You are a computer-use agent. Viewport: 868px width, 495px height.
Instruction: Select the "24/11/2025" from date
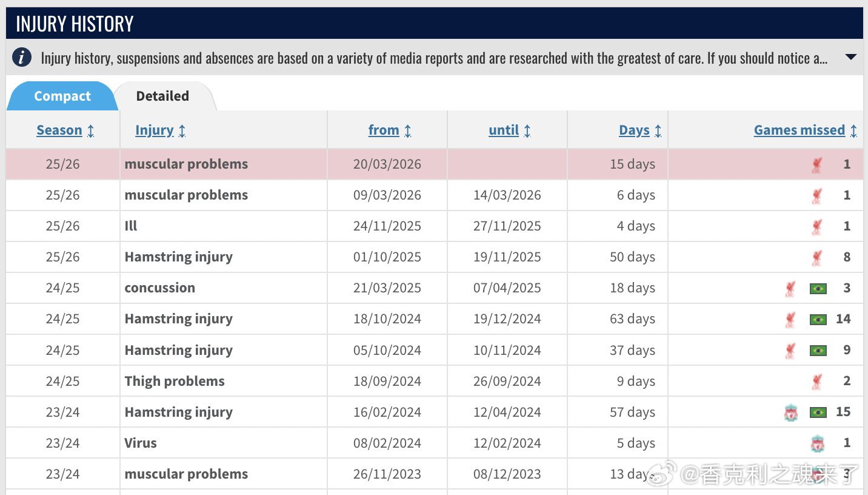[387, 226]
